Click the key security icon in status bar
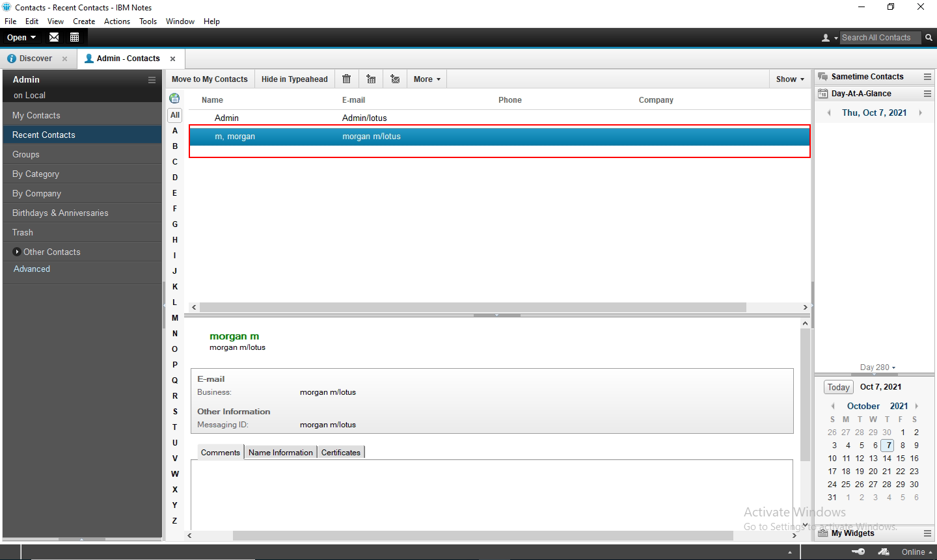937x560 pixels. tap(858, 552)
